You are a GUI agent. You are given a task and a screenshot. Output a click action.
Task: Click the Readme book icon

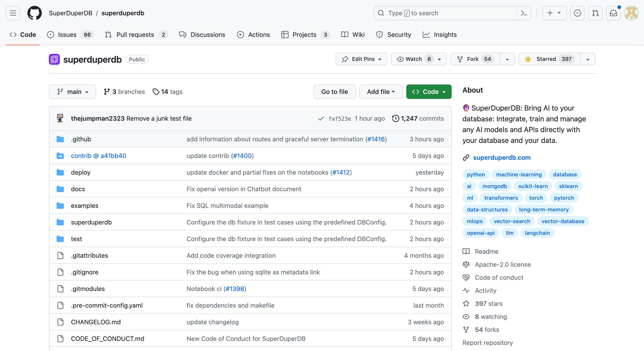coord(466,251)
